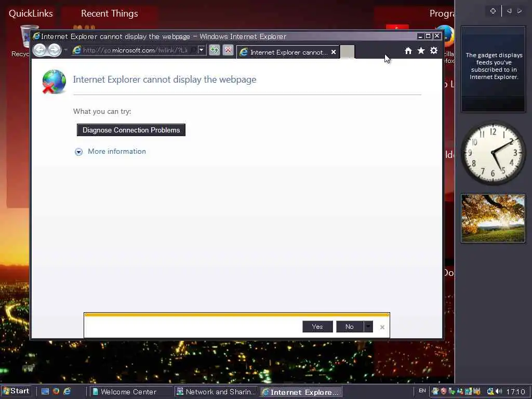Click the globe error icon on page
This screenshot has width=532, height=399.
(x=54, y=82)
